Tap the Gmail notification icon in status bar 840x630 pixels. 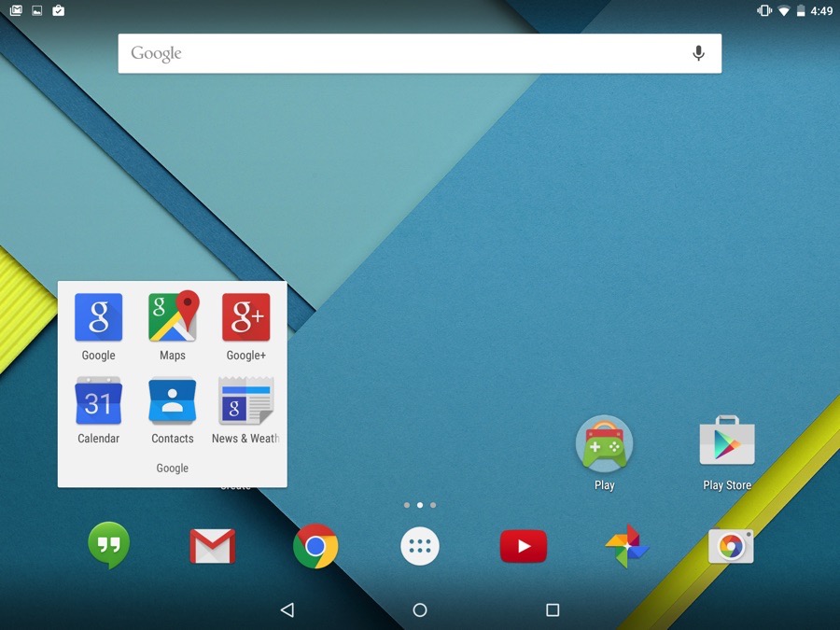16,10
